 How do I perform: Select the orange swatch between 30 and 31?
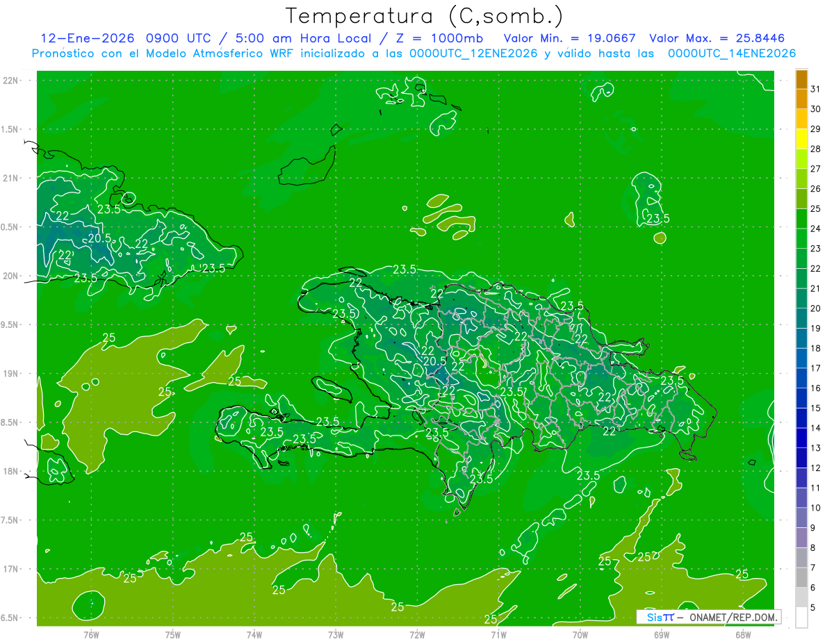click(801, 99)
